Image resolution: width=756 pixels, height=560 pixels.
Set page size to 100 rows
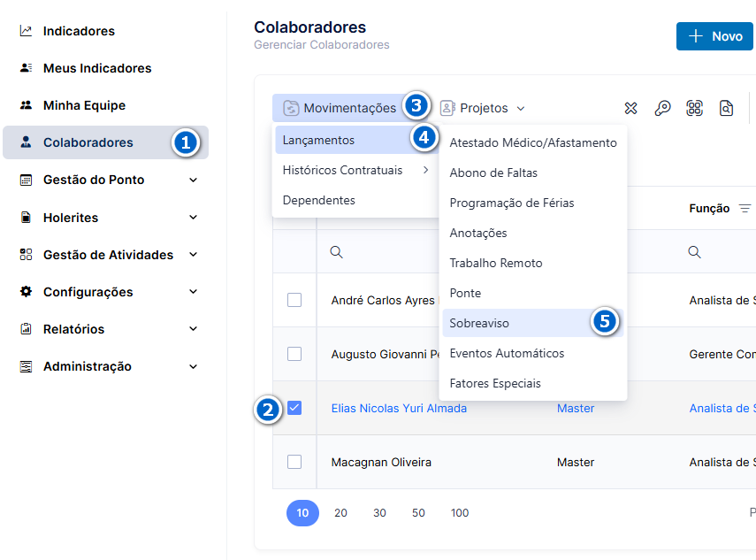460,513
